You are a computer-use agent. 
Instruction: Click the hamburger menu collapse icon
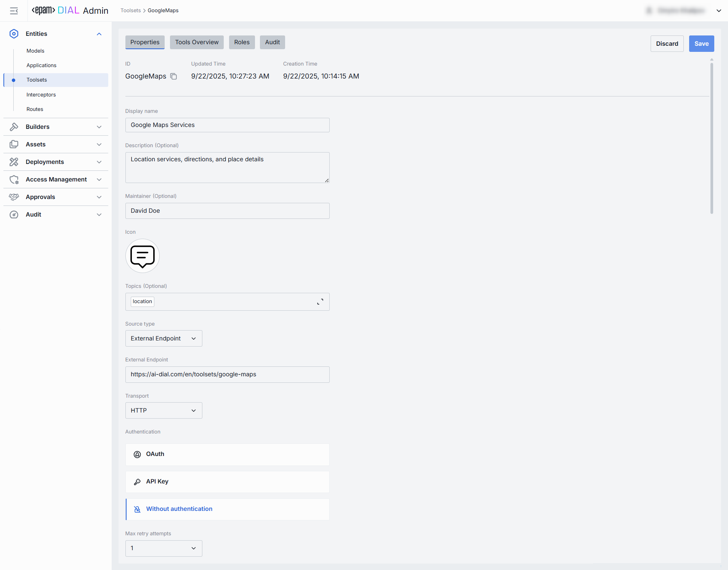pyautogui.click(x=14, y=11)
